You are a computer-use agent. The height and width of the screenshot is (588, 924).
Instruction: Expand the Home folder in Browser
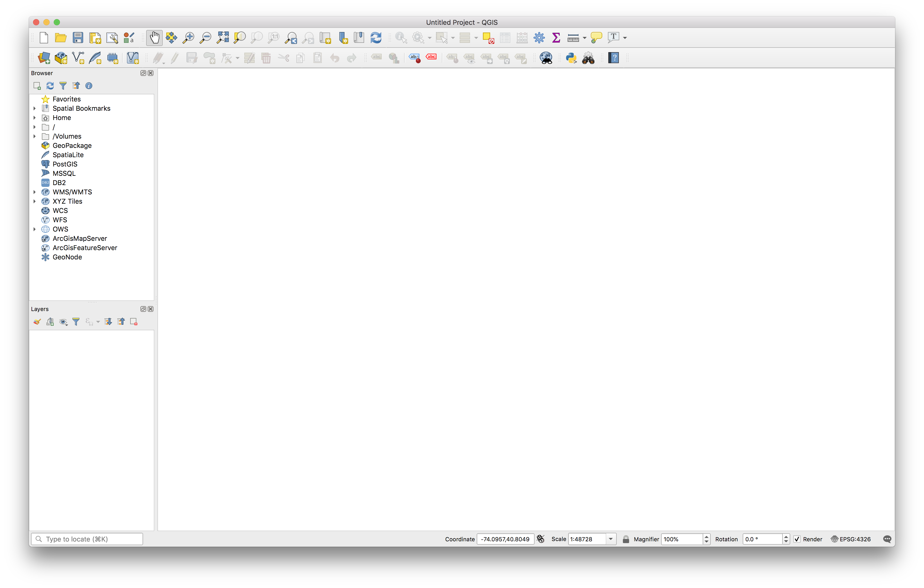click(x=35, y=118)
